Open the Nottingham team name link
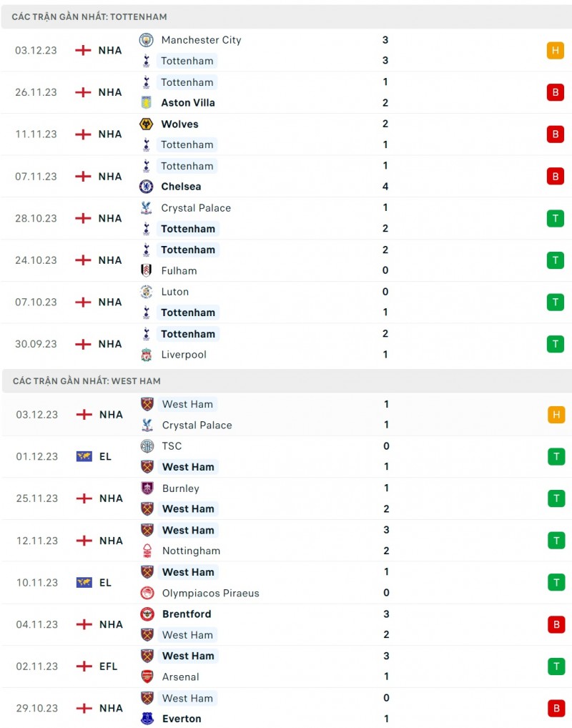This screenshot has width=572, height=728. 191,551
